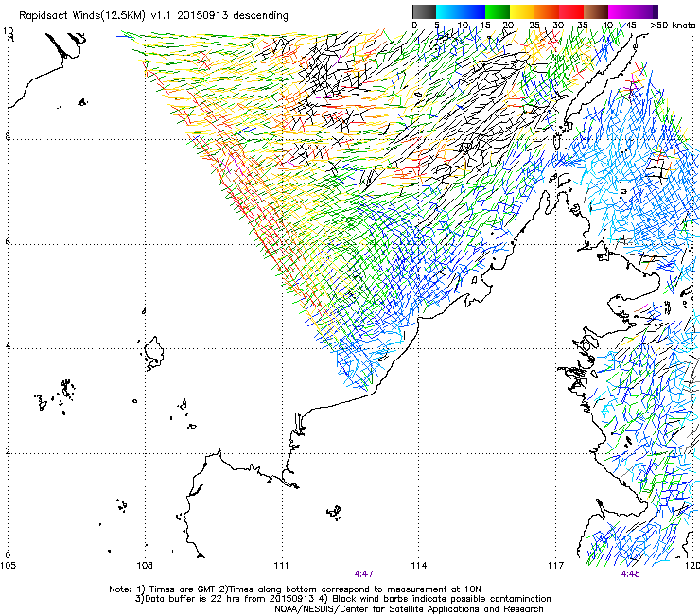The width and height of the screenshot is (700, 615).
Task: Click the cyan-blue 5-15 knots legend segment
Action: coord(461,11)
